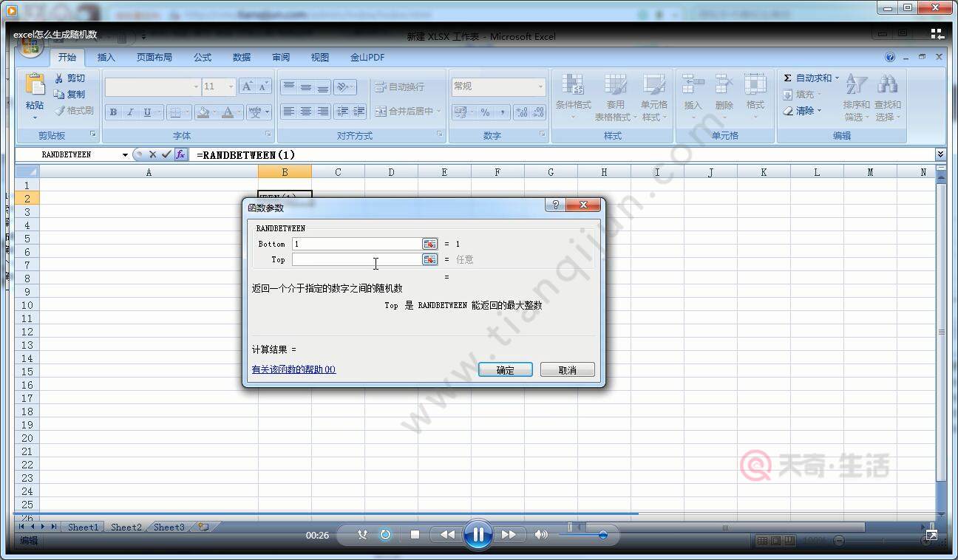
Task: Click the Increase Font Size icon
Action: coord(248,86)
